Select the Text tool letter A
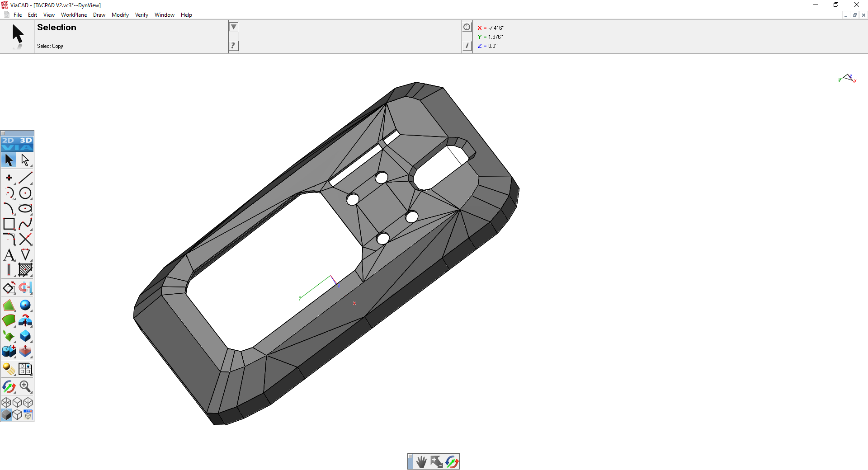This screenshot has height=470, width=868. [9, 254]
